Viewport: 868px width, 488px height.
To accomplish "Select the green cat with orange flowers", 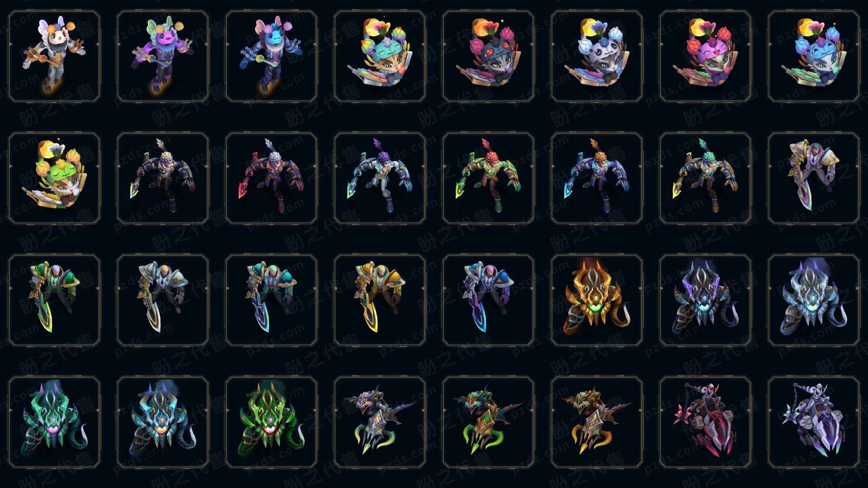I will [54, 178].
